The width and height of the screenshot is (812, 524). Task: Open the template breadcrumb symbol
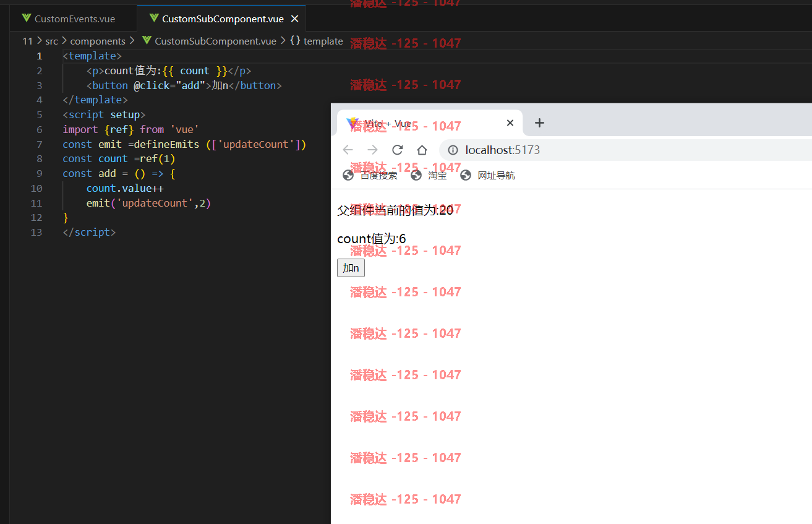click(x=323, y=41)
